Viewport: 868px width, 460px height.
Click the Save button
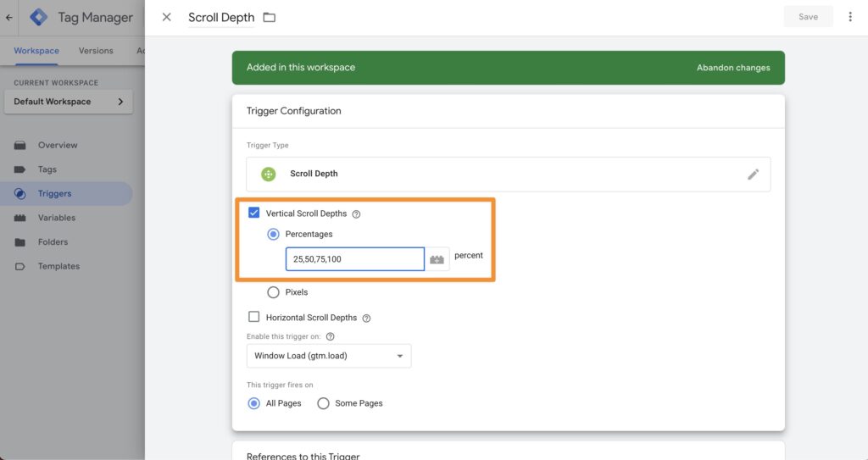(808, 17)
